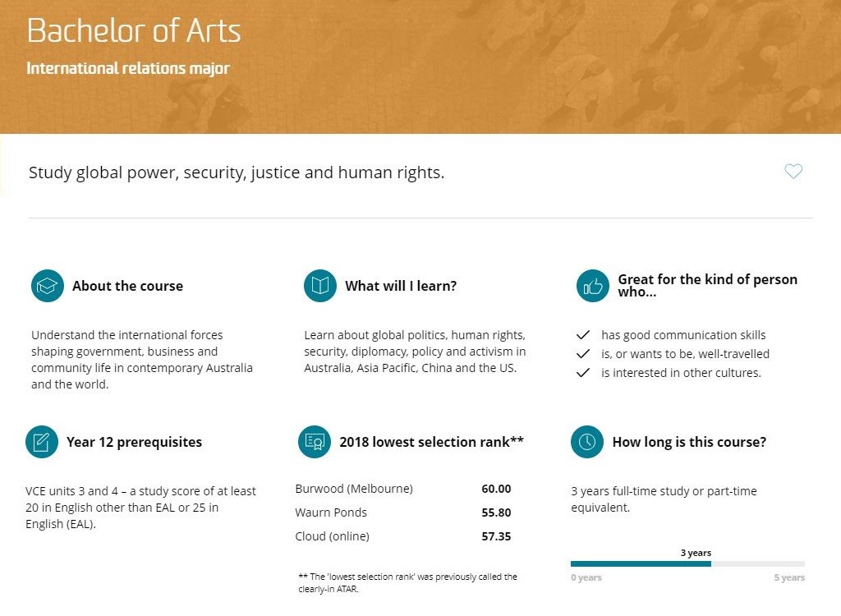Click the Waurn Ponds campus row
This screenshot has width=841, height=616.
tap(403, 513)
